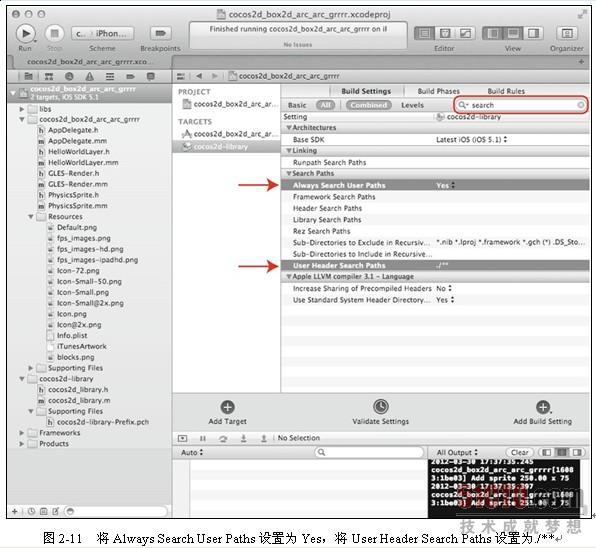Collapse the Linking section
The image size is (596, 548).
click(289, 151)
